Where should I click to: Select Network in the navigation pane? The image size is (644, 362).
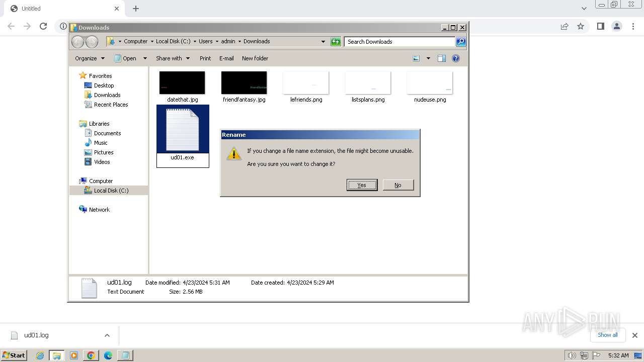pos(99,210)
